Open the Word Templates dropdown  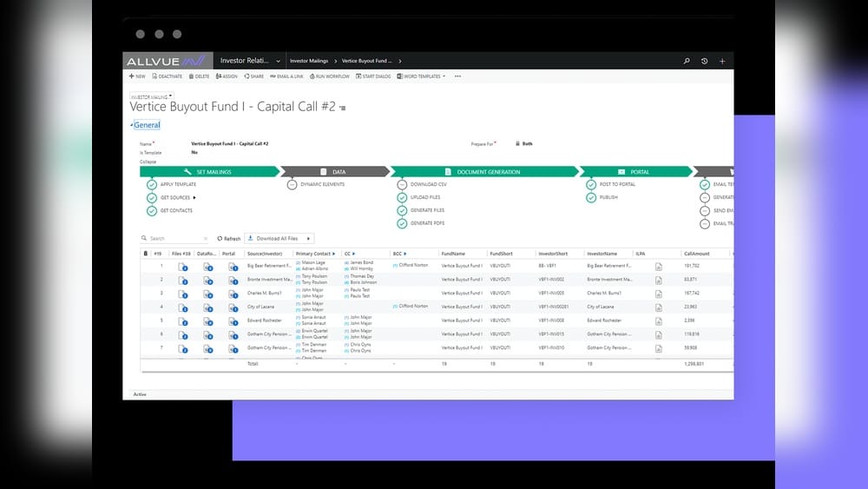pos(421,76)
